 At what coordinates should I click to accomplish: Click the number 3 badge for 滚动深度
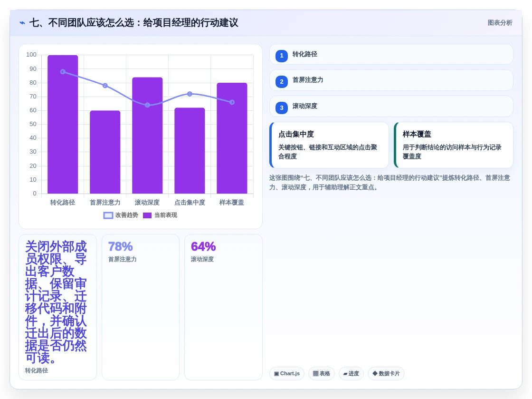[281, 107]
